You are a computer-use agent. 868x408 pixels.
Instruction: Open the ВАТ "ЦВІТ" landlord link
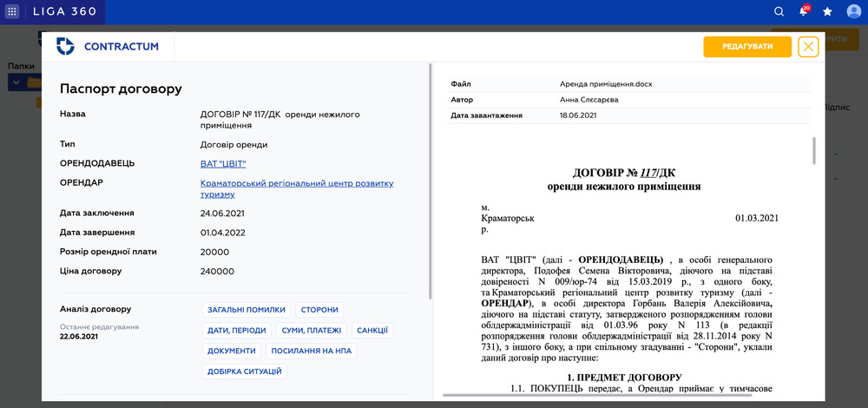tap(223, 163)
